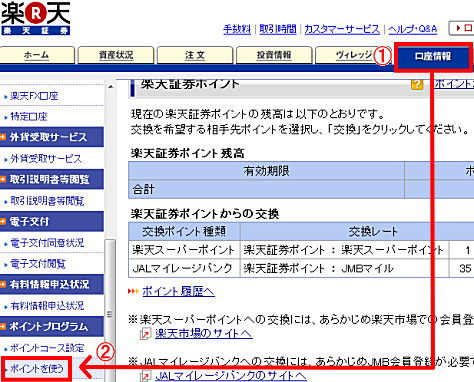
Task: Open ポイントコース設定 in the sidebar
Action: [47, 348]
